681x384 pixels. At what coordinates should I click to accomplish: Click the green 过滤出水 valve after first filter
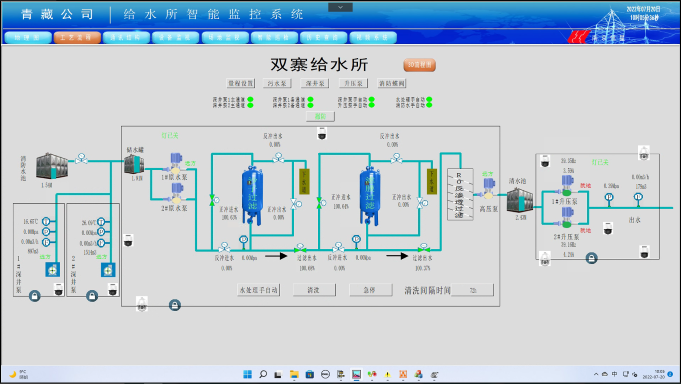pyautogui.click(x=300, y=248)
